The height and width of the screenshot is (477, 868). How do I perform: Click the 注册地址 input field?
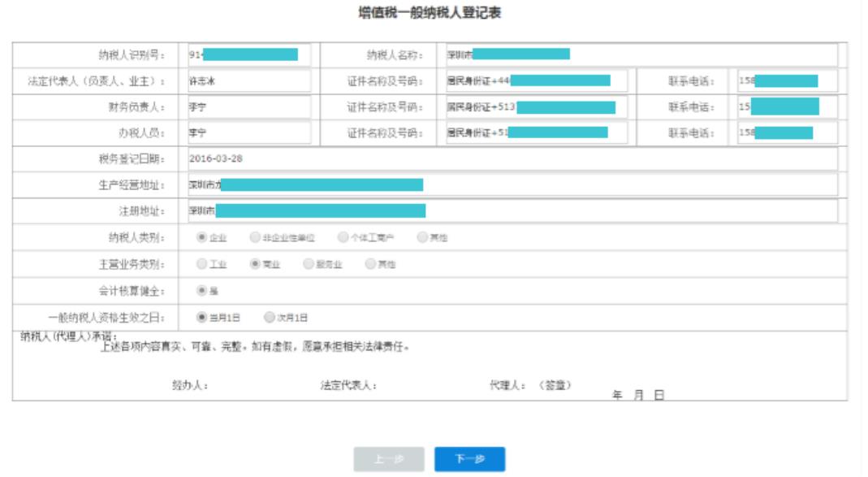click(512, 211)
